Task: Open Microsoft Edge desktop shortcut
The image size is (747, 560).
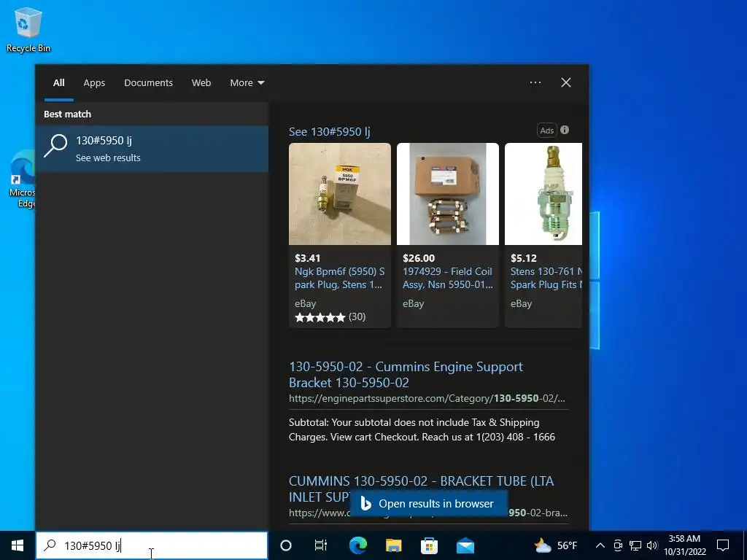Action: click(22, 179)
